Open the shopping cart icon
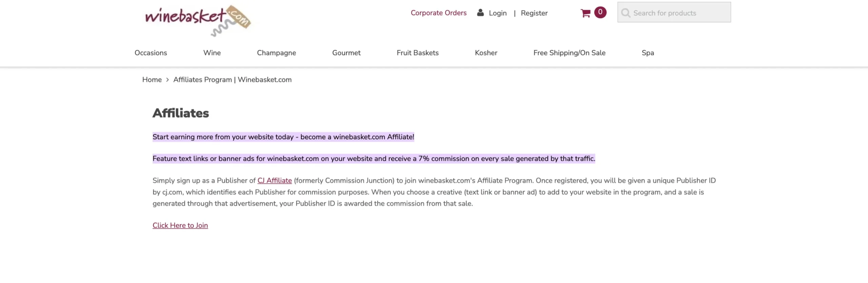Screen dimensions: 868x283 tap(586, 13)
